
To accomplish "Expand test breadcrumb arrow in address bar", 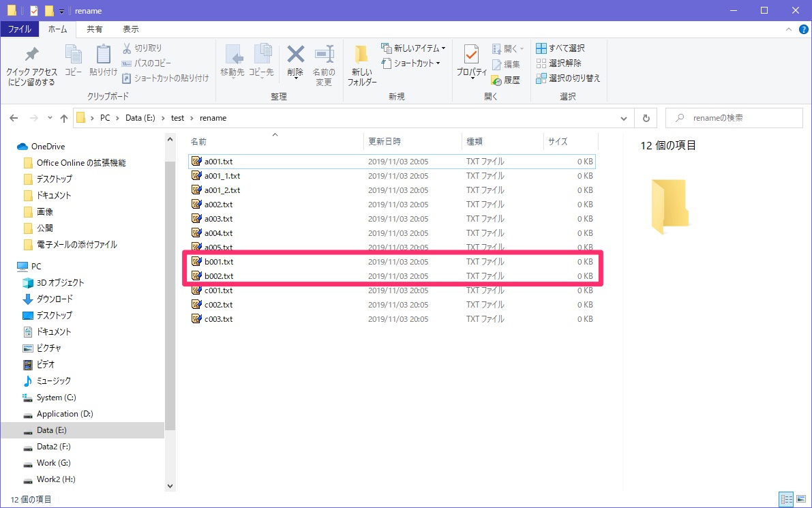I will tap(192, 118).
